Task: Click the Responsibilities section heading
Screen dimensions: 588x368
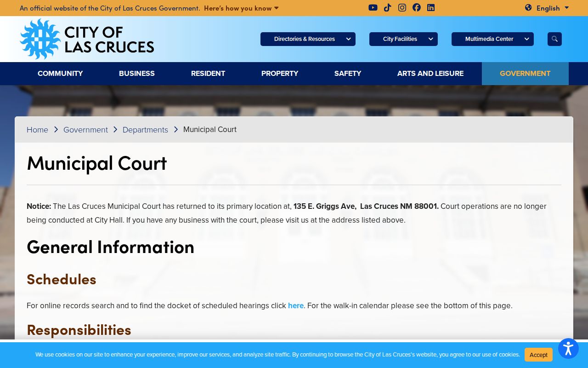Action: (79, 330)
